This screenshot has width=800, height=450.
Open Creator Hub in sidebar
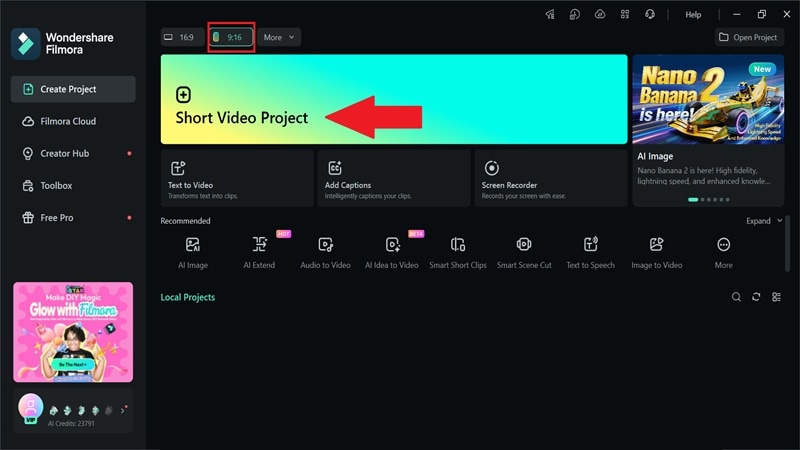click(73, 154)
